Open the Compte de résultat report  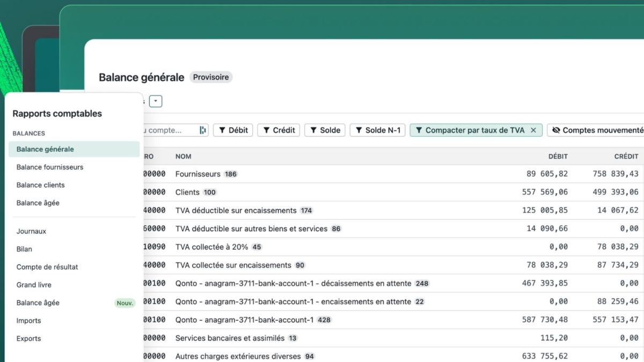tap(47, 267)
